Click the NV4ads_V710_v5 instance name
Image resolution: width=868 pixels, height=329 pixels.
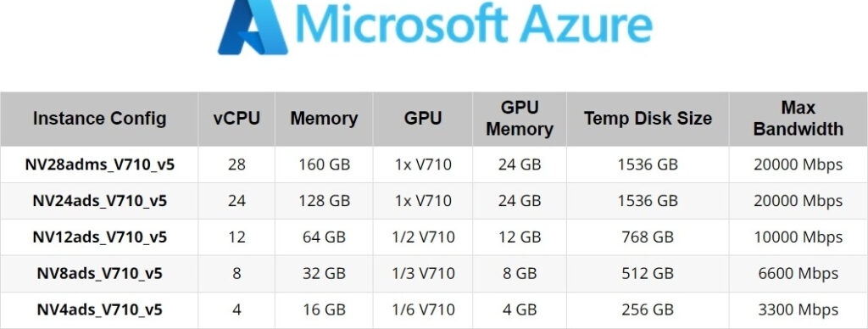100,309
